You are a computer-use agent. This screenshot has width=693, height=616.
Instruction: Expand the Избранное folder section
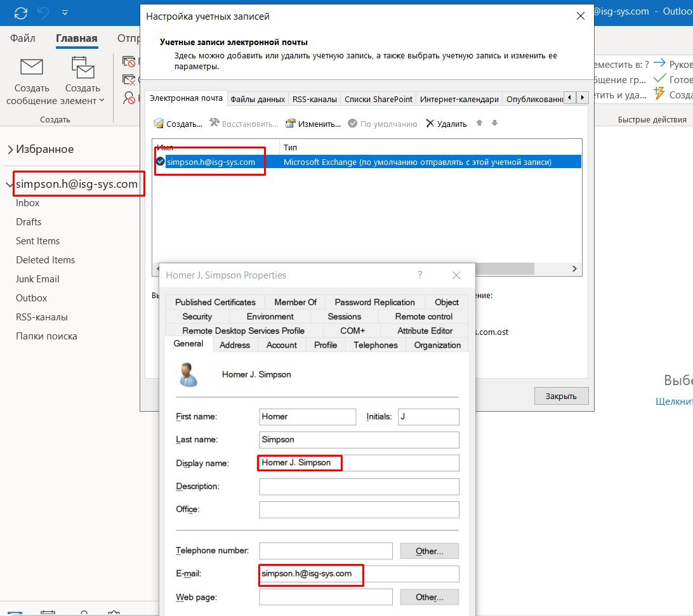pyautogui.click(x=10, y=150)
